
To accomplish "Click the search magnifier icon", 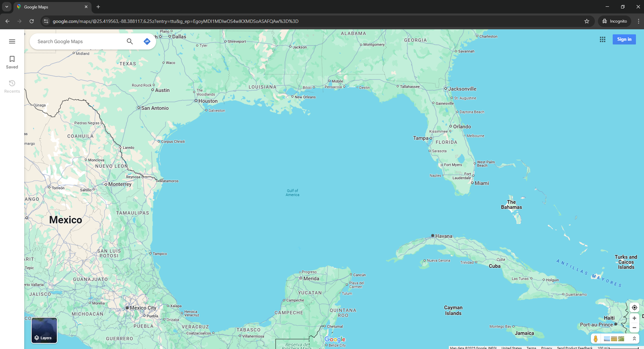I will pyautogui.click(x=130, y=41).
